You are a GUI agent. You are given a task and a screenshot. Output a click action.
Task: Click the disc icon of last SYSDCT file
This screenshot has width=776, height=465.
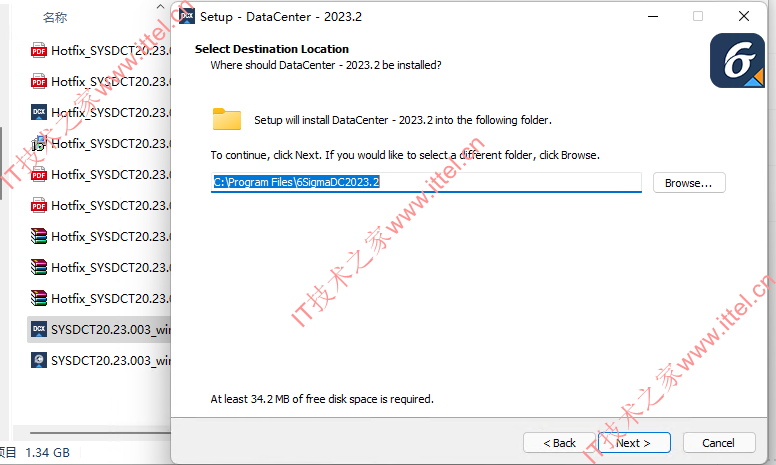coord(39,360)
